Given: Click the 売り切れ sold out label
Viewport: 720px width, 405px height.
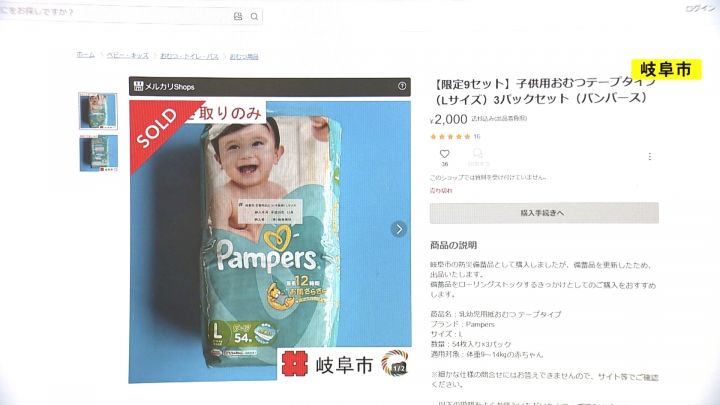Looking at the screenshot, I should click(441, 191).
